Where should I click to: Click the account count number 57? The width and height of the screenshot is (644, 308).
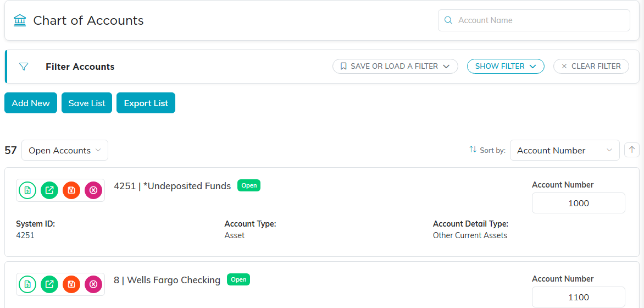pos(10,150)
